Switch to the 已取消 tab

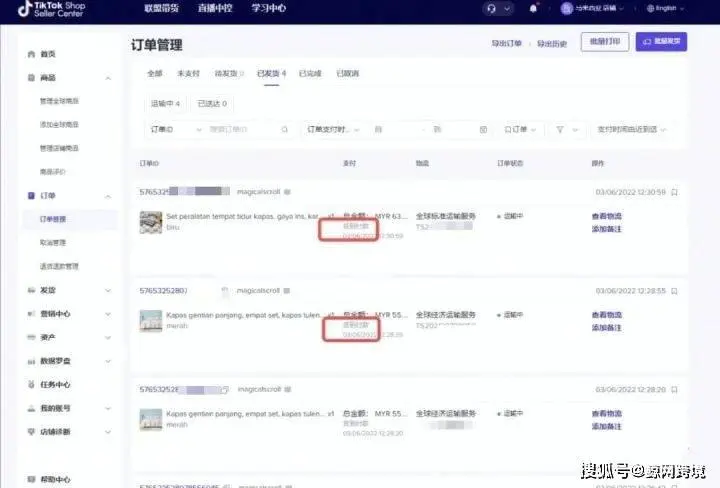[348, 73]
